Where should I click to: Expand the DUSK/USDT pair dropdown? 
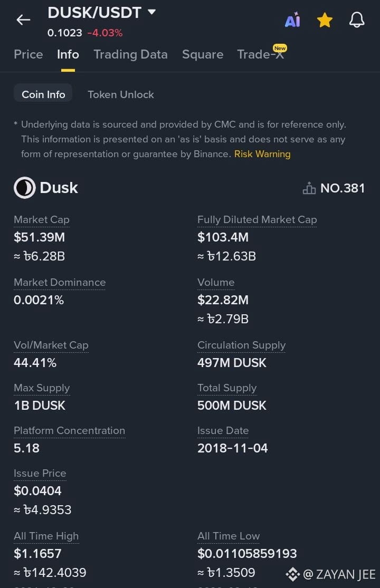pos(152,12)
